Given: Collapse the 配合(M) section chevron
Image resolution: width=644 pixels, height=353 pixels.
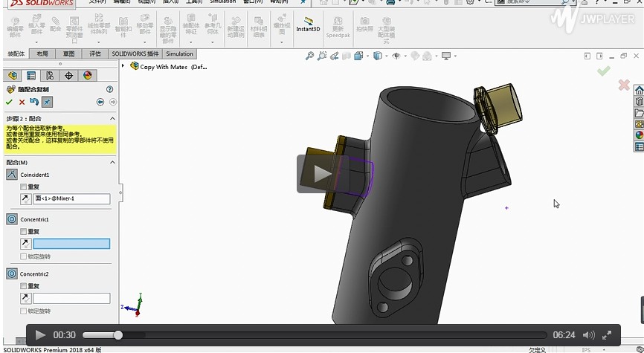Looking at the screenshot, I should click(x=112, y=162).
